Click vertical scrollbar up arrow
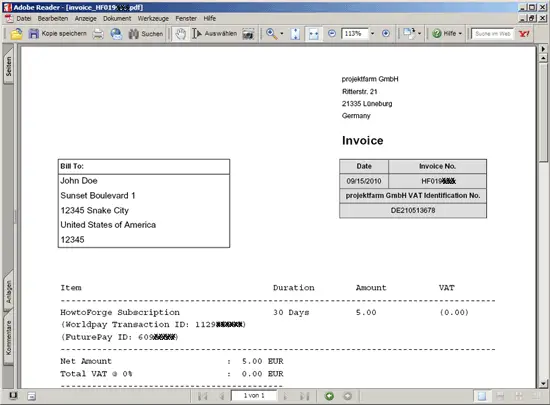The height and width of the screenshot is (405, 550). (x=543, y=58)
